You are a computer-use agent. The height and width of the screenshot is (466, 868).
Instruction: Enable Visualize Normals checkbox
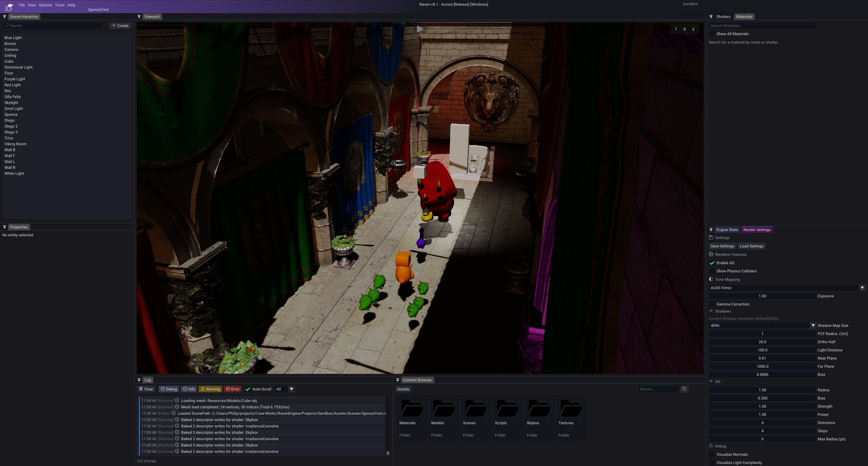click(x=712, y=455)
